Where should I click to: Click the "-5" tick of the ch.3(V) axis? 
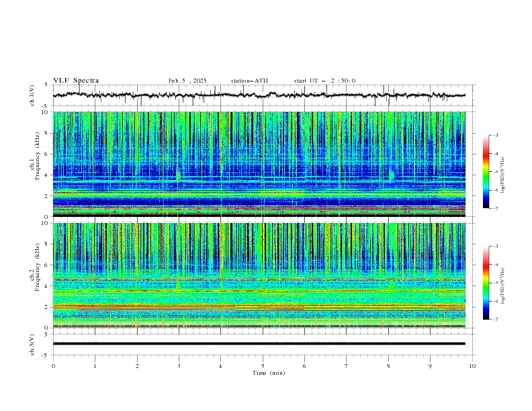tap(44, 355)
